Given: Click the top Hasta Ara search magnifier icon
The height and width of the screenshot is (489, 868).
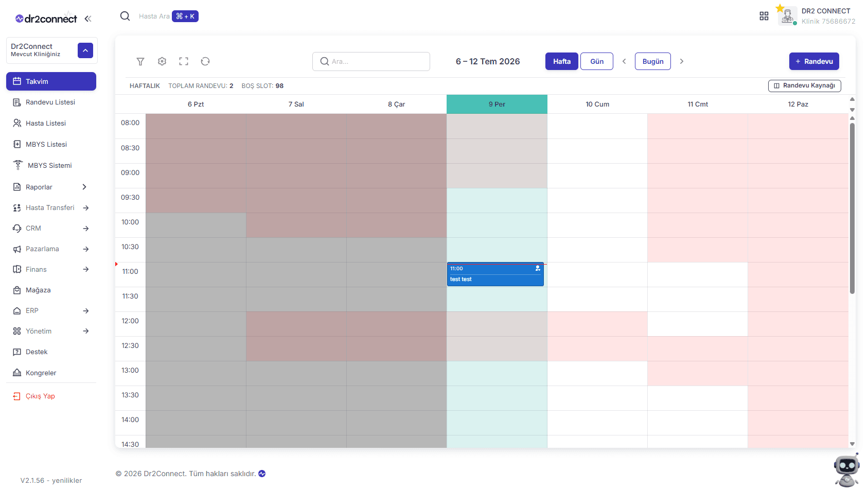Looking at the screenshot, I should [125, 16].
